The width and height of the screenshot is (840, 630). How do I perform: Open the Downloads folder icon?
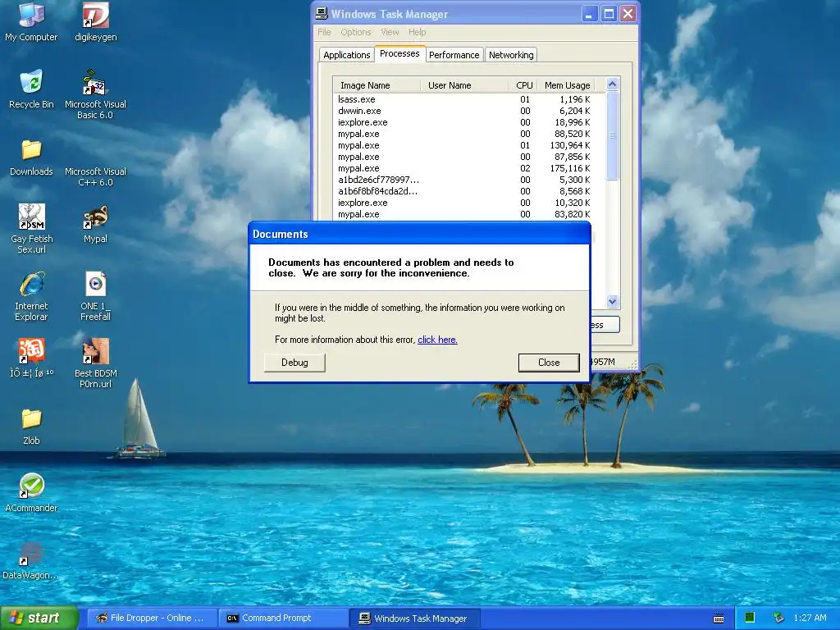pos(31,157)
